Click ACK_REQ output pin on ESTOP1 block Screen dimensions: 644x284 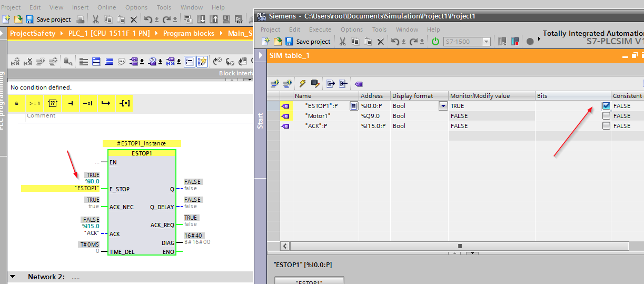tap(162, 225)
